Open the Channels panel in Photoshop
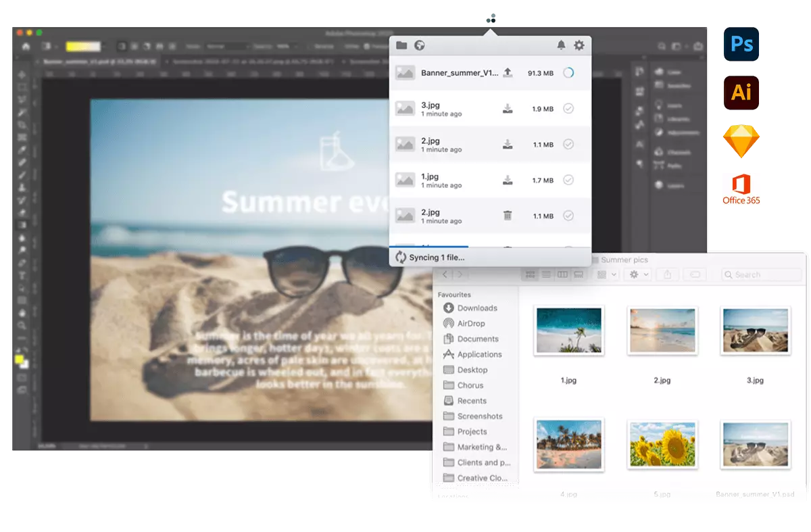 [x=672, y=152]
